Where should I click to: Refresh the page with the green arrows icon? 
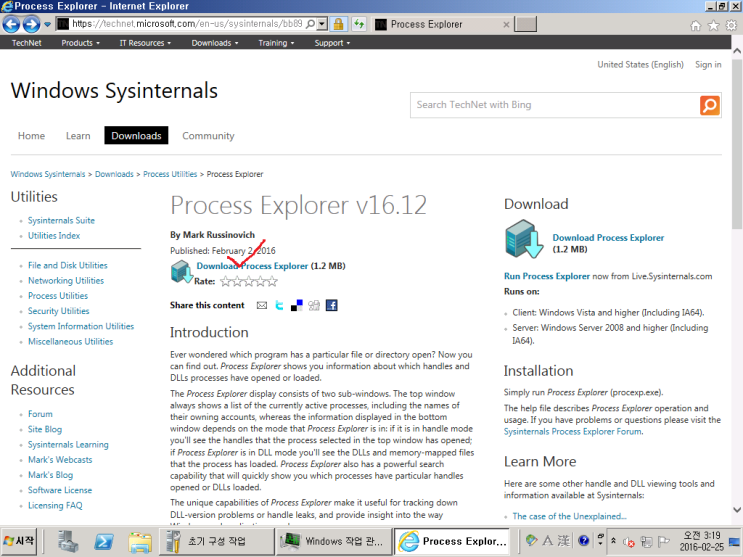[359, 24]
